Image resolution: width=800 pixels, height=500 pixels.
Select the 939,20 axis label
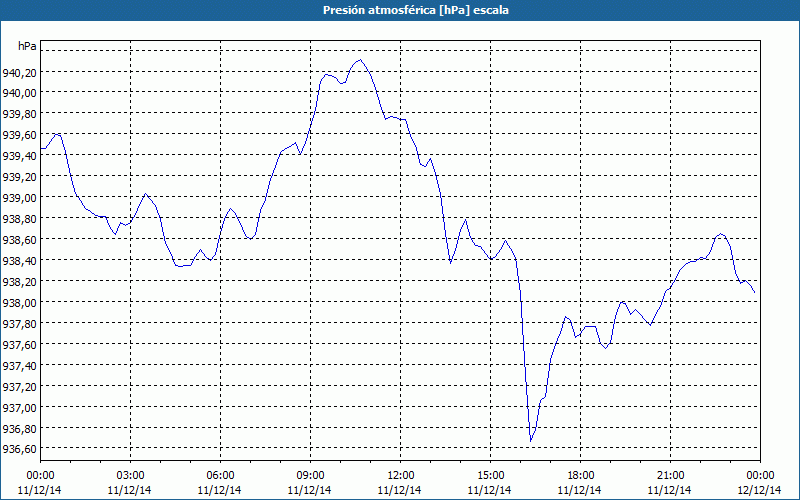coord(19,177)
